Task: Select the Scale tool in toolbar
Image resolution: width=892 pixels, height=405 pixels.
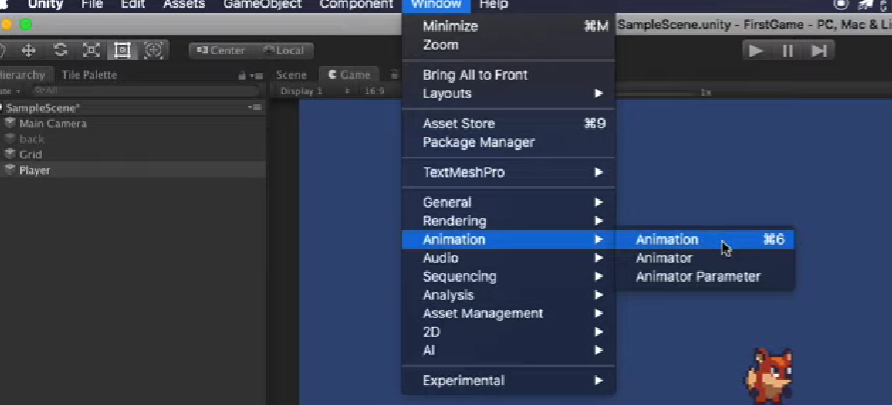Action: click(x=91, y=51)
